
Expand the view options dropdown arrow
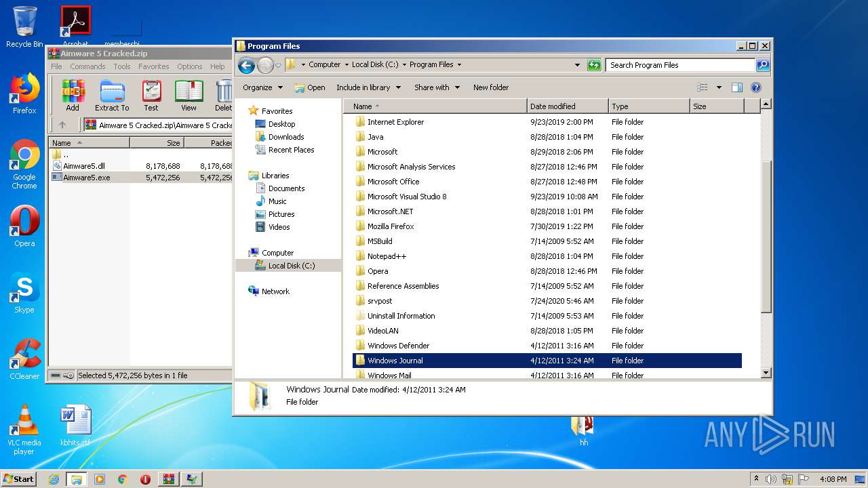point(719,87)
